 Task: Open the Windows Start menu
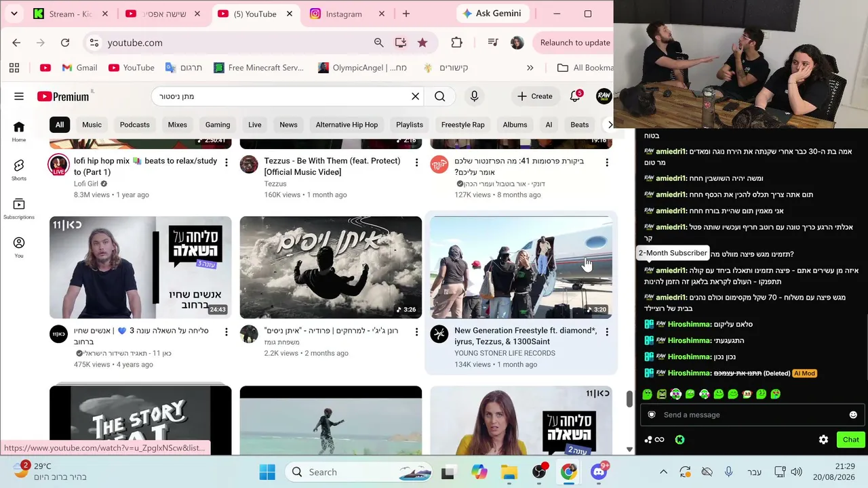pyautogui.click(x=267, y=472)
